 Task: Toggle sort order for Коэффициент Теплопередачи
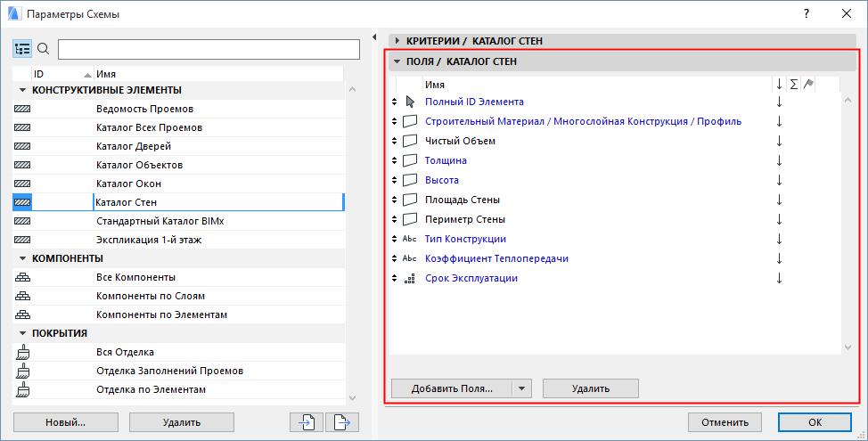pyautogui.click(x=780, y=258)
